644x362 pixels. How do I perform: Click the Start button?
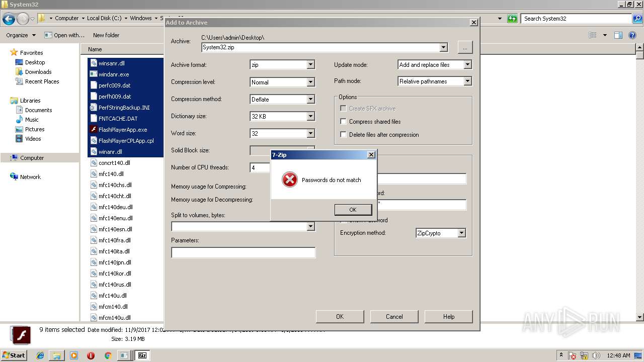14,355
